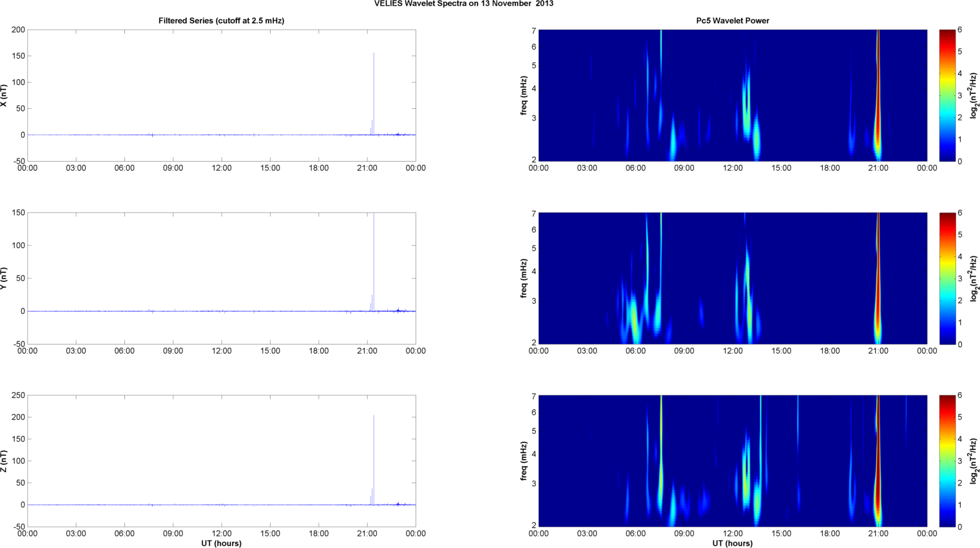
Task: Click the "4" frequency tick on the middle spectrogram
Action: coord(534,272)
